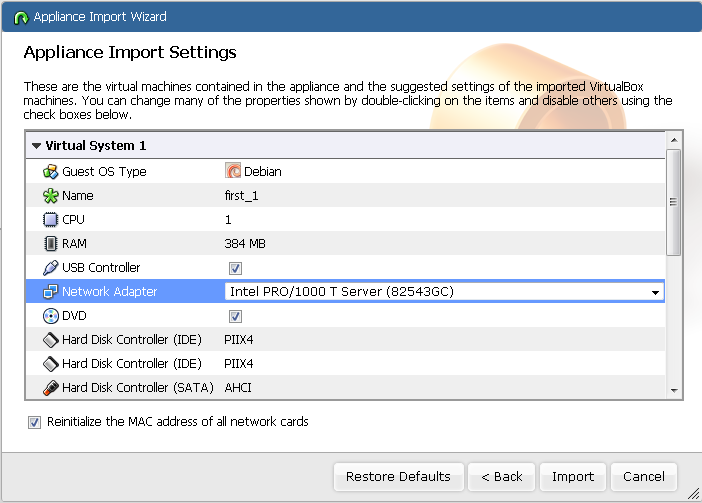
Task: Click the scrollbar up arrow
Action: coord(673,140)
